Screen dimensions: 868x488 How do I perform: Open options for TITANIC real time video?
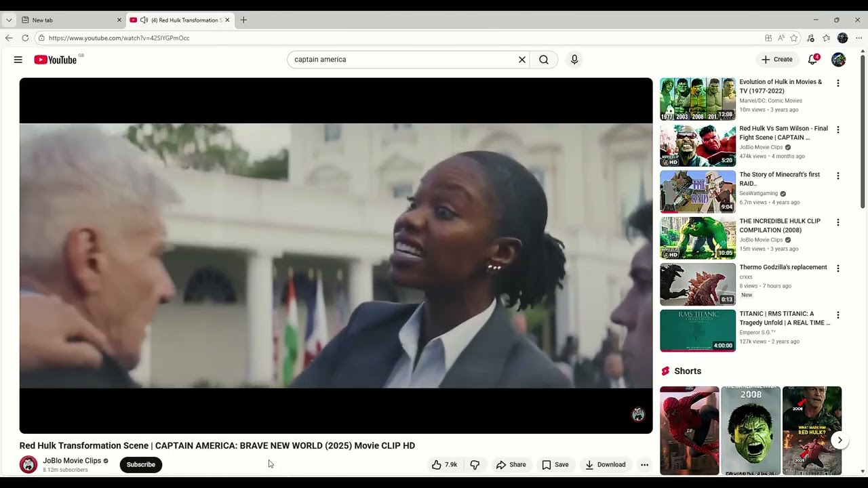pos(838,315)
